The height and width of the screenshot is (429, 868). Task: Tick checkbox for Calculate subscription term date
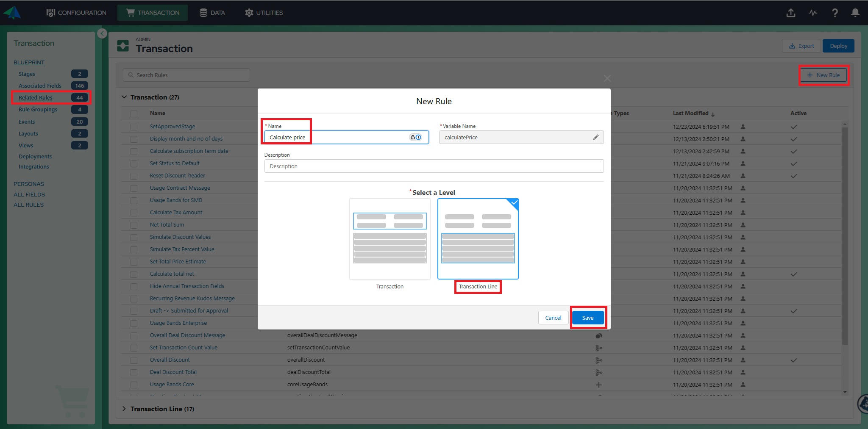(134, 151)
